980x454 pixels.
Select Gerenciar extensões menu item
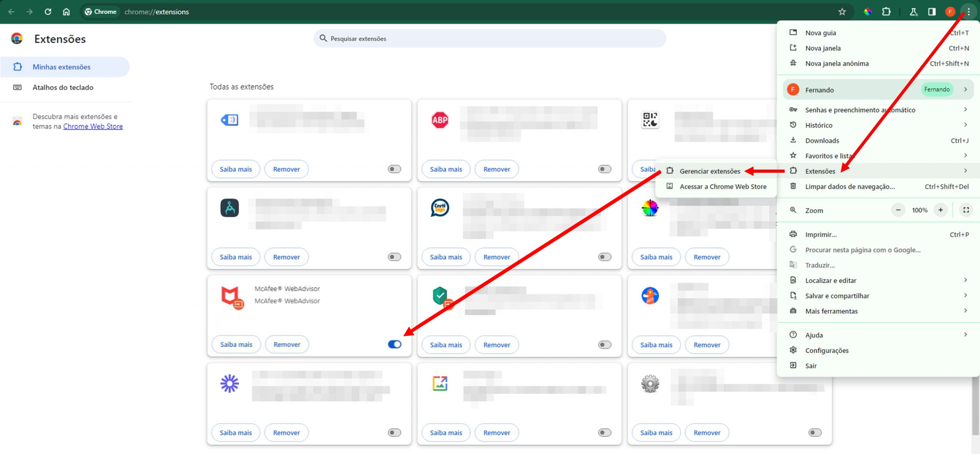click(x=710, y=171)
